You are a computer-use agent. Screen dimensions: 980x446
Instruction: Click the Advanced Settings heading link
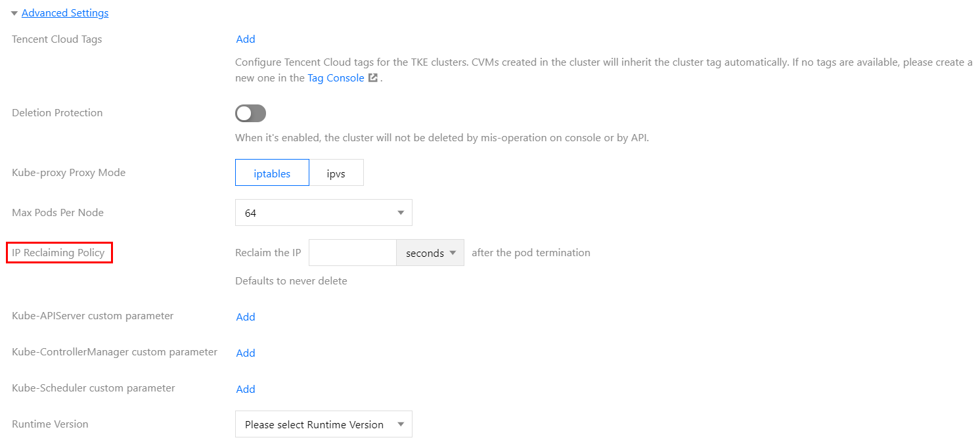coord(65,13)
